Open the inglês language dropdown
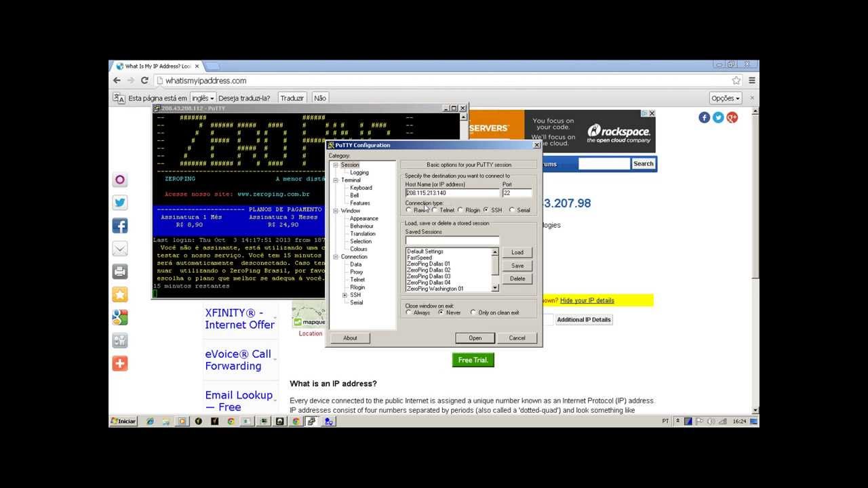This screenshot has width=868, height=488. click(202, 98)
